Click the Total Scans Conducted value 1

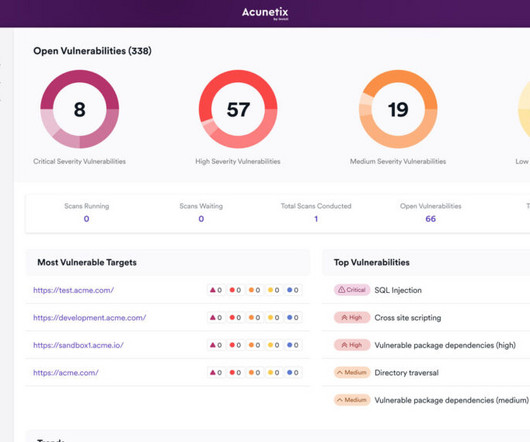tap(316, 219)
